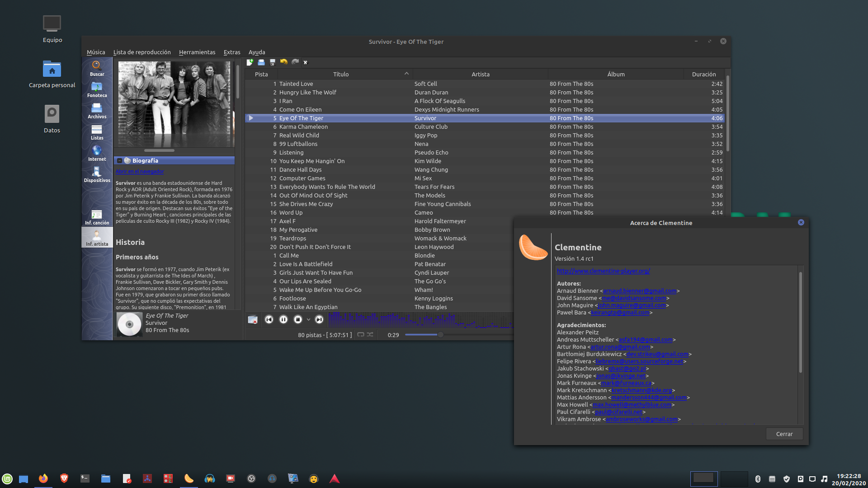Image resolution: width=868 pixels, height=488 pixels.
Task: Skip to the next track
Action: point(319,319)
